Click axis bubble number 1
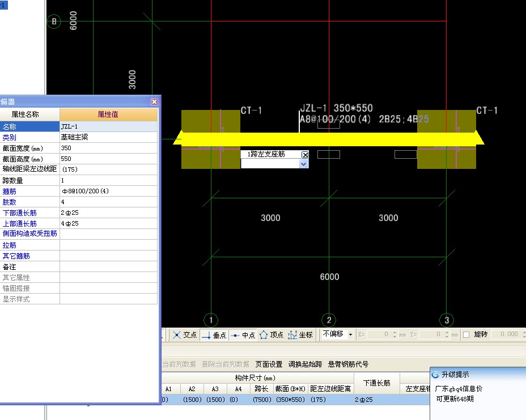Viewport: 526px width, 420px height. click(x=211, y=320)
